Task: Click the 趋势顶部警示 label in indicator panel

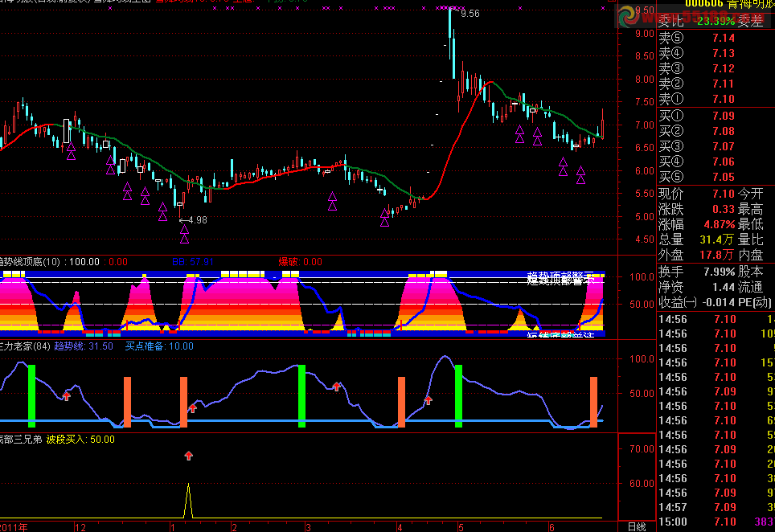Action: coord(561,279)
